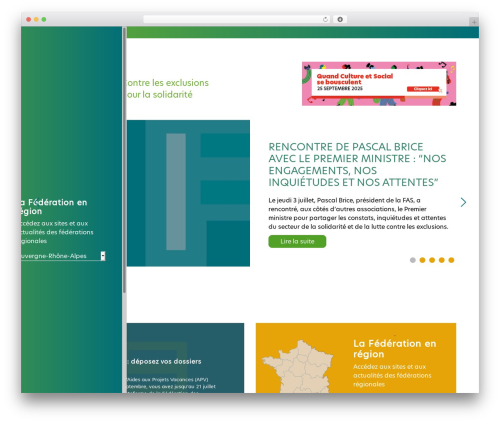Select the third carousel dot
The height and width of the screenshot is (423, 500).
coord(432,260)
